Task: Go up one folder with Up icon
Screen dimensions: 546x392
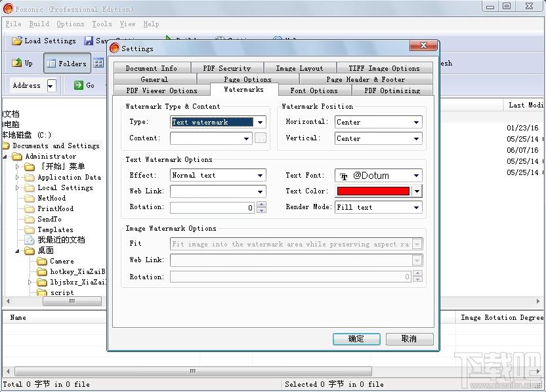Action: (x=16, y=63)
